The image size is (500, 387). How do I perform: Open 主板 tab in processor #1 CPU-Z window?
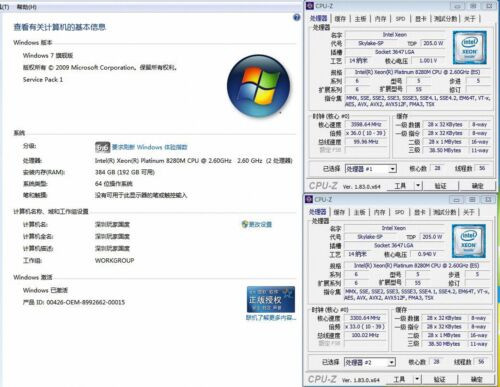360,19
